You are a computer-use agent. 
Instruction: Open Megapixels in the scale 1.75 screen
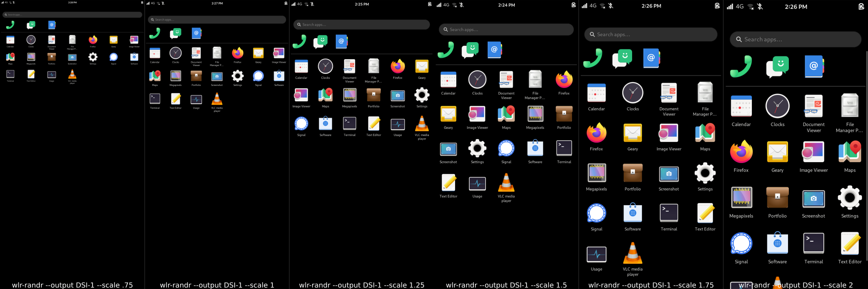(596, 173)
